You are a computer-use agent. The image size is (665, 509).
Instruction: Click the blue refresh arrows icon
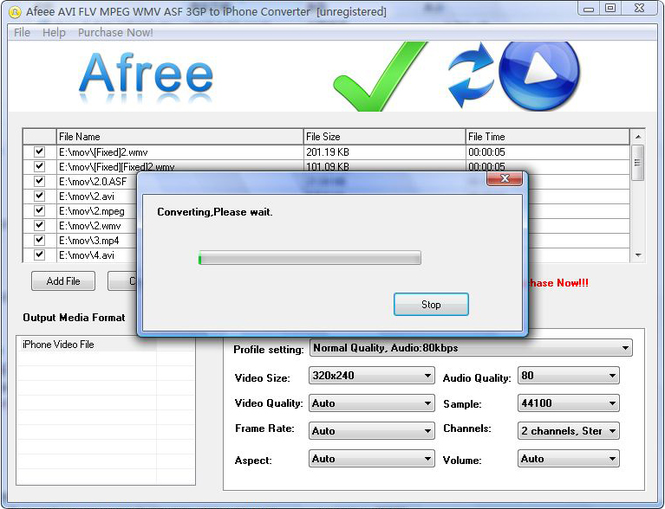(471, 75)
